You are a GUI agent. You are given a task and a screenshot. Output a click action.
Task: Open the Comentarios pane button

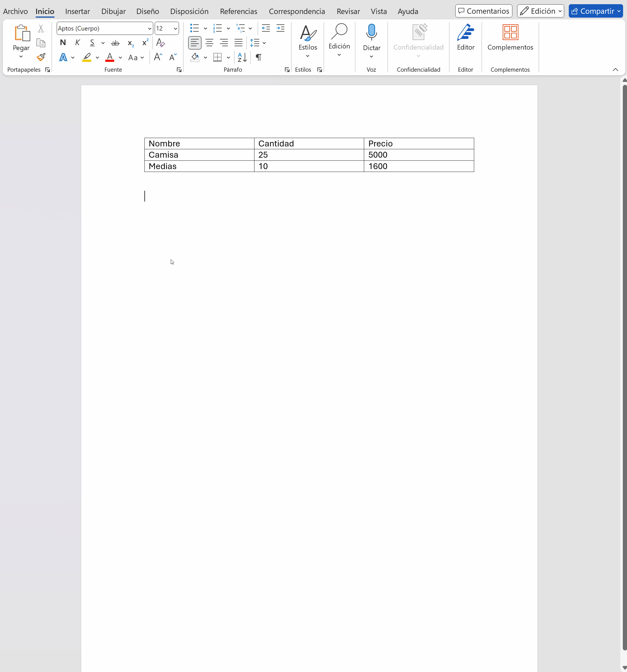click(x=483, y=11)
